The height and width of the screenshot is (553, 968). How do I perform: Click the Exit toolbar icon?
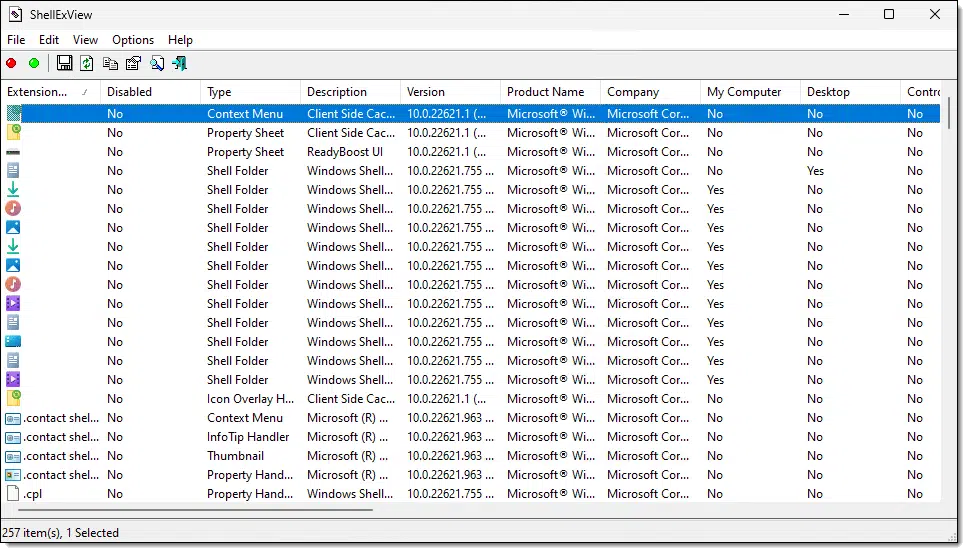[x=180, y=63]
